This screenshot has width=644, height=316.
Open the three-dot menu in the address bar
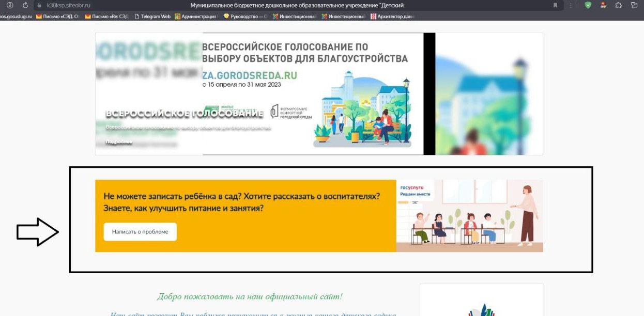coord(571,5)
